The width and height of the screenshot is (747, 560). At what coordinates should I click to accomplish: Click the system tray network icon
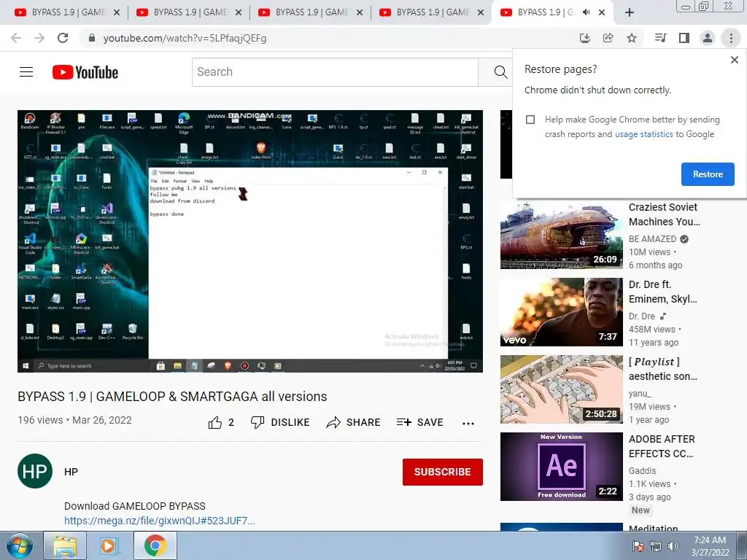656,546
